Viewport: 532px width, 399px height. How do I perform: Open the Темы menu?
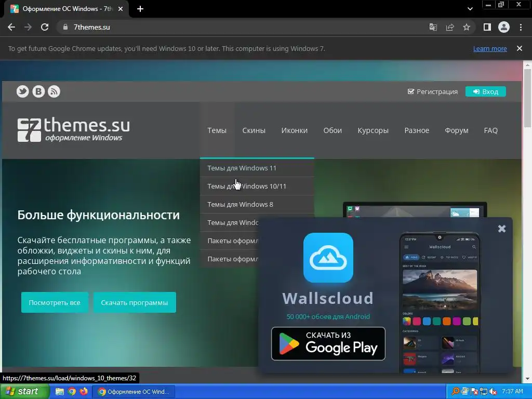[x=217, y=130]
